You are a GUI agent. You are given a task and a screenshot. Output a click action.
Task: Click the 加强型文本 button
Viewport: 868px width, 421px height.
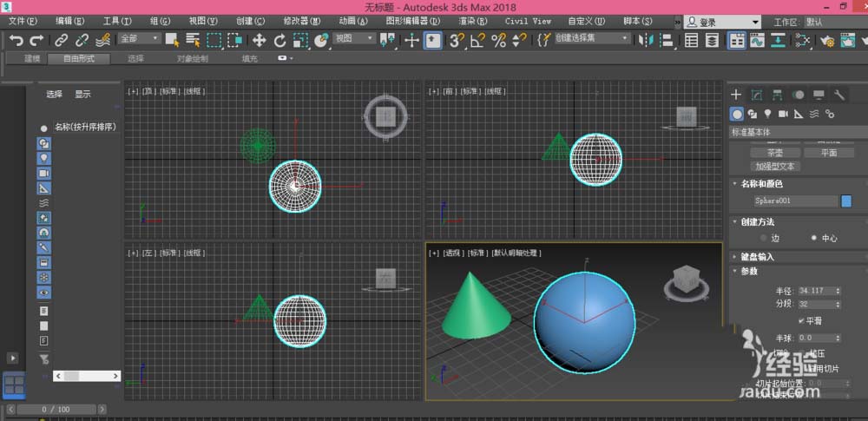point(775,166)
